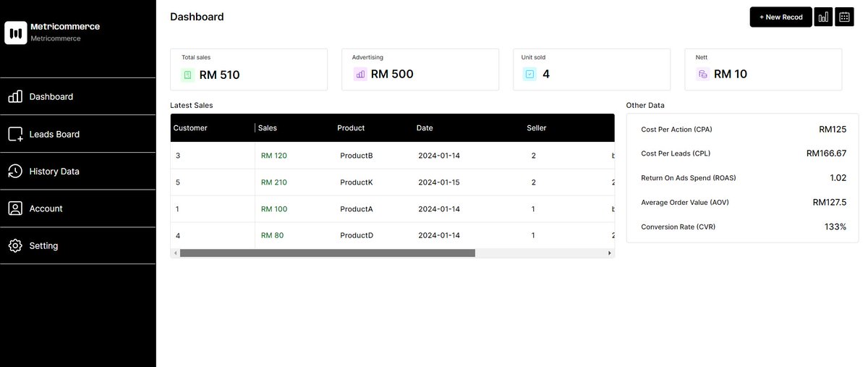
Task: Click the History Data clock icon
Action: point(15,172)
